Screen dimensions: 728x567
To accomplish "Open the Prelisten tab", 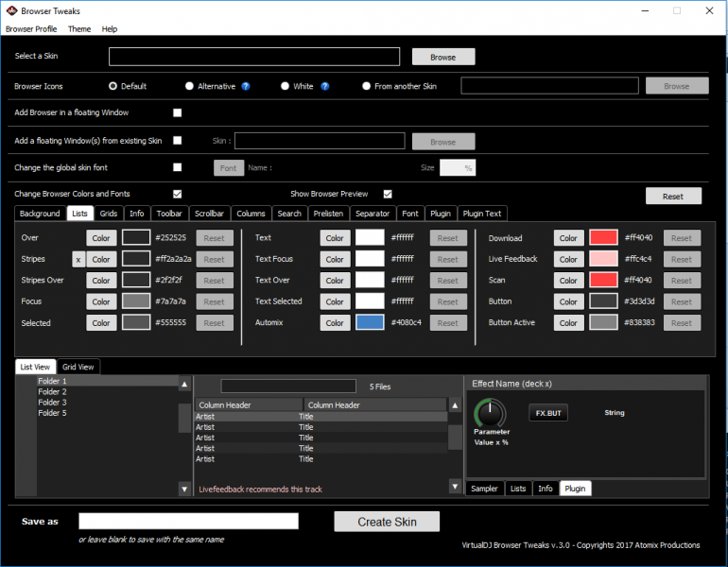I will click(x=328, y=214).
